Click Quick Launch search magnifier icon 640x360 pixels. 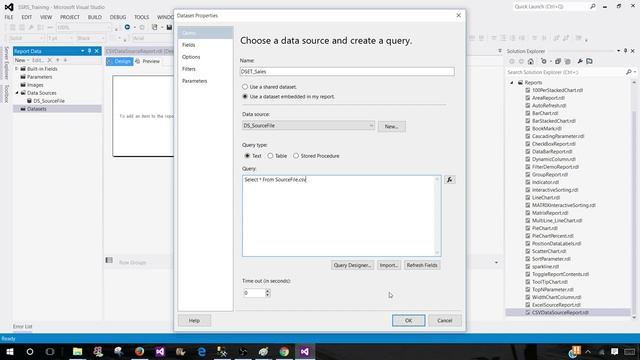tap(593, 7)
